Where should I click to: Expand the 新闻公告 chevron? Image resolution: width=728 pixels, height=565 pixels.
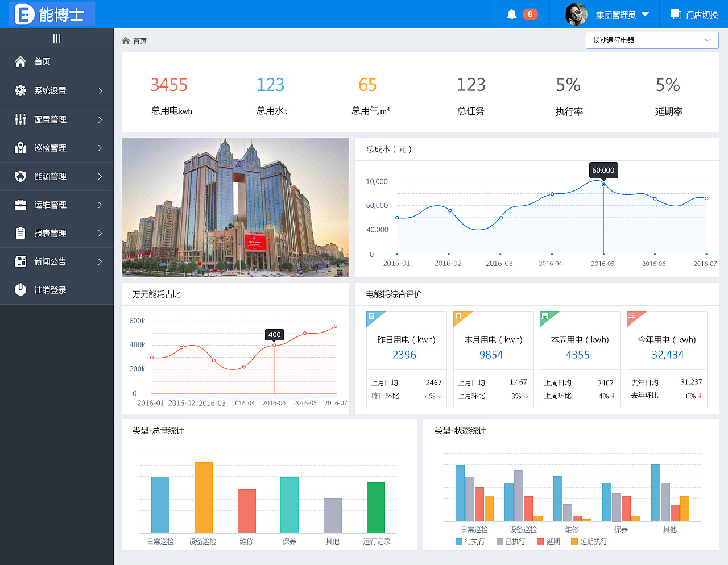[x=100, y=261]
